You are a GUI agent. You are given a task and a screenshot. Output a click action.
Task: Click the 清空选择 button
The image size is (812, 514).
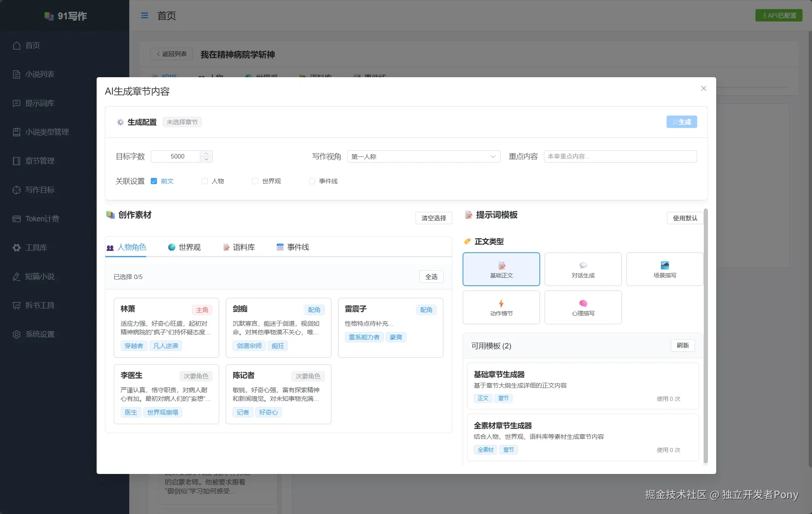433,218
